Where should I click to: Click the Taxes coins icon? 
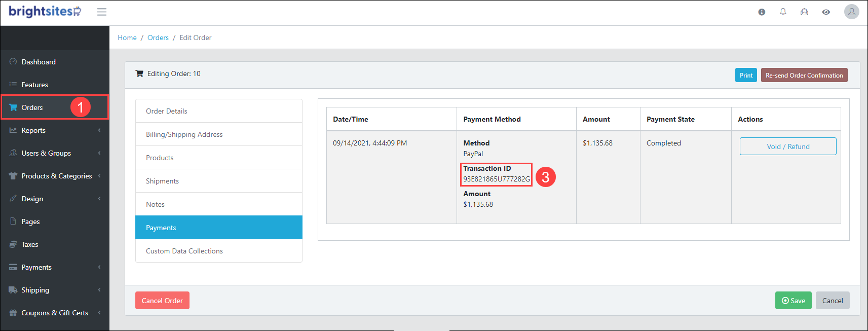(13, 244)
